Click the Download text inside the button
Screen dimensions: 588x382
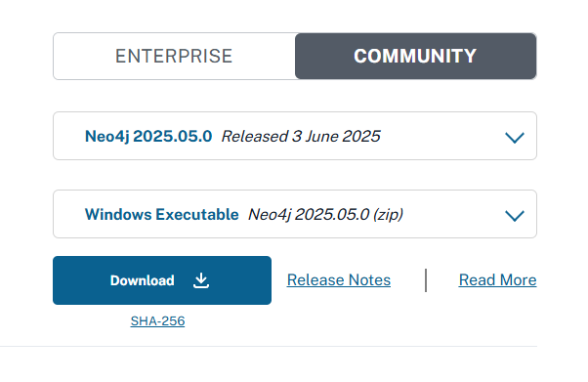143,280
